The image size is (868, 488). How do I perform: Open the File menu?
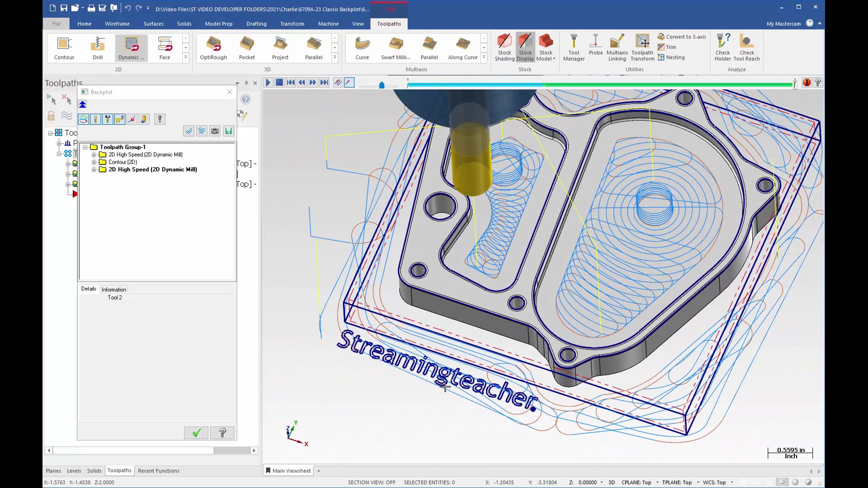[x=57, y=24]
